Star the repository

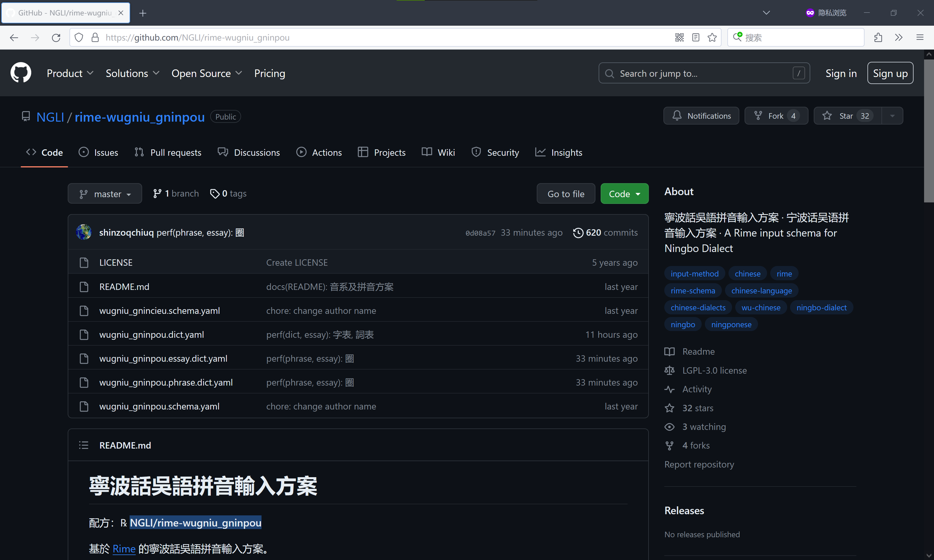coord(847,116)
